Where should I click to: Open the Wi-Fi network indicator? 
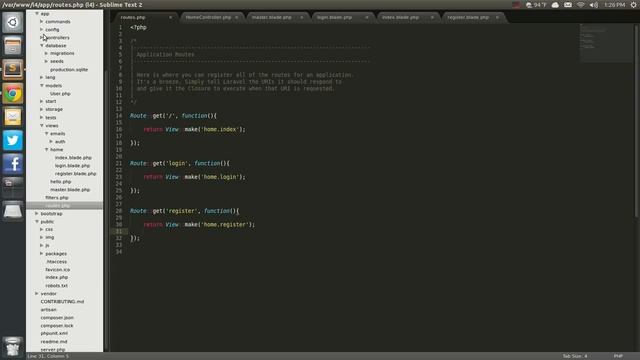click(581, 5)
